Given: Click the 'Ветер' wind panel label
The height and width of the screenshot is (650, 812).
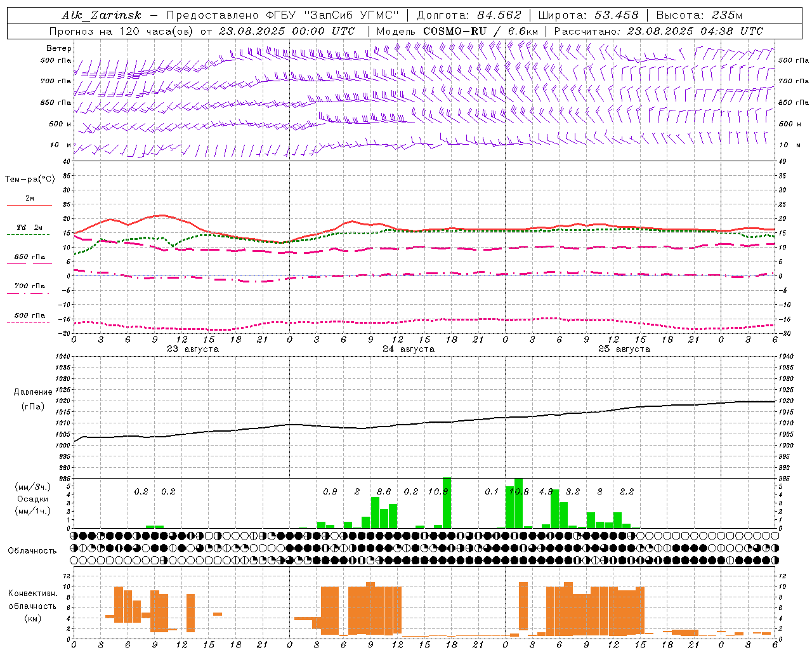Looking at the screenshot, I should coord(59,48).
